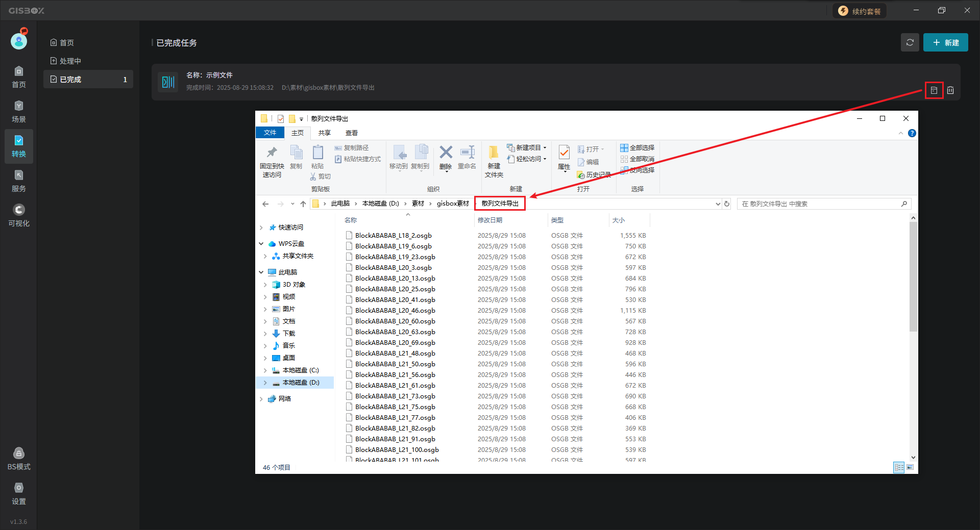Switch to BS模式 in the sidebar
Viewport: 980px width, 530px height.
pyautogui.click(x=19, y=459)
